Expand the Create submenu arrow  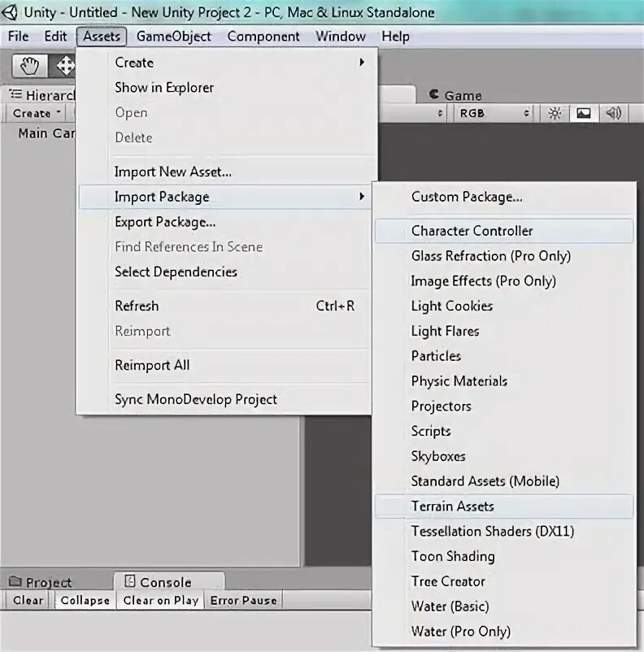click(362, 63)
